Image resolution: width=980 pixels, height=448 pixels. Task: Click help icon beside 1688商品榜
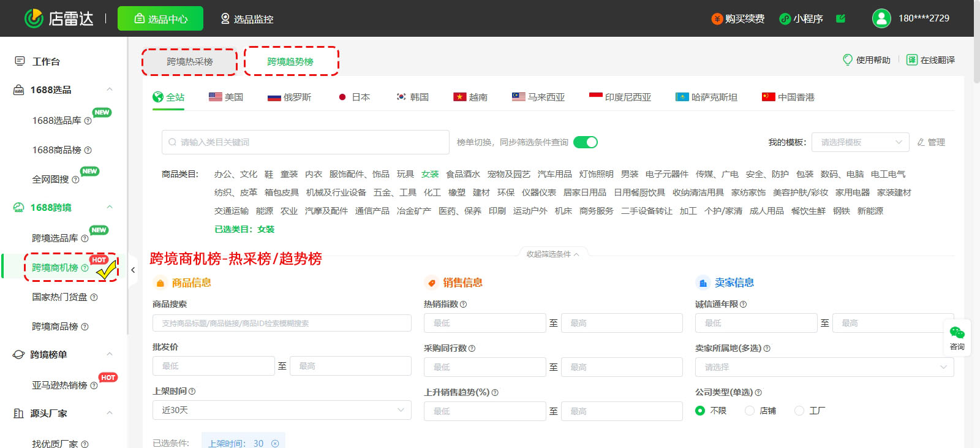click(88, 150)
